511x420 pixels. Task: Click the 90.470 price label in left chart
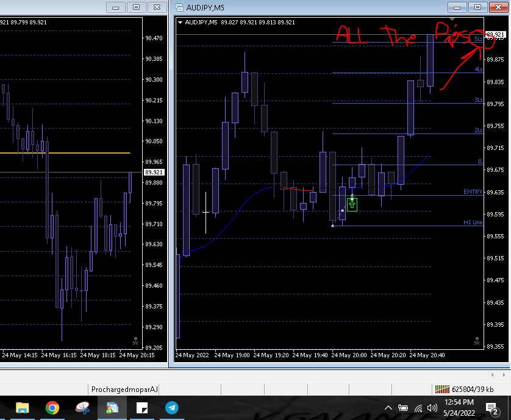point(154,38)
